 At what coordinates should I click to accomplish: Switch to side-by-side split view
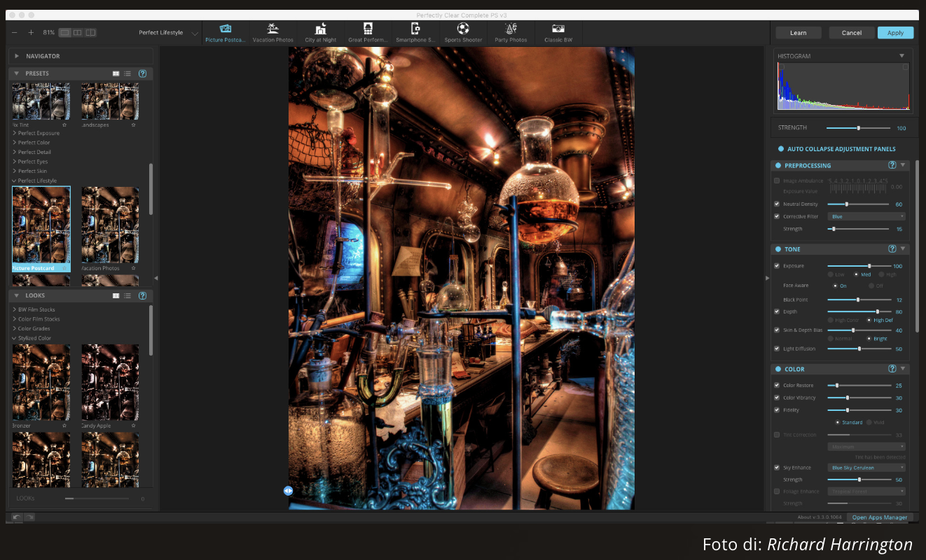(78, 32)
